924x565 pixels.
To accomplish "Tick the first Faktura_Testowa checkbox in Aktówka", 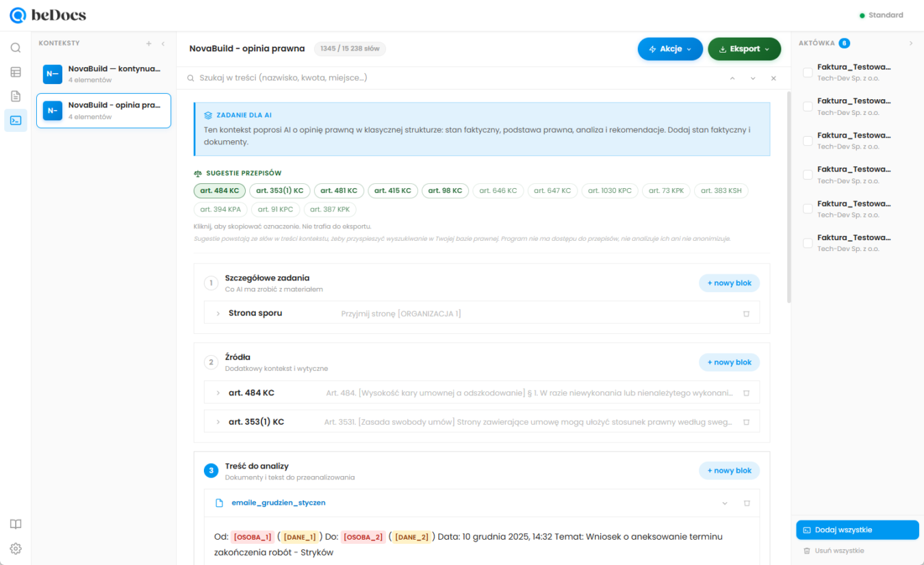I will [808, 72].
